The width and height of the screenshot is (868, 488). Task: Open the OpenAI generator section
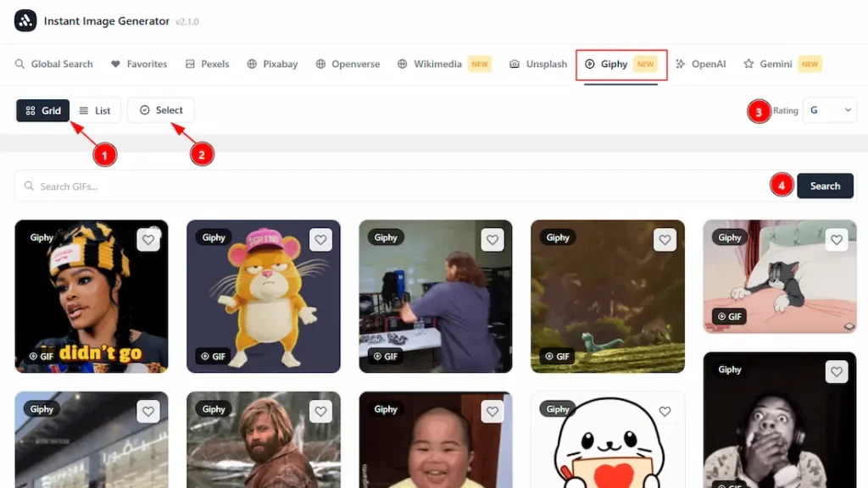tap(701, 64)
